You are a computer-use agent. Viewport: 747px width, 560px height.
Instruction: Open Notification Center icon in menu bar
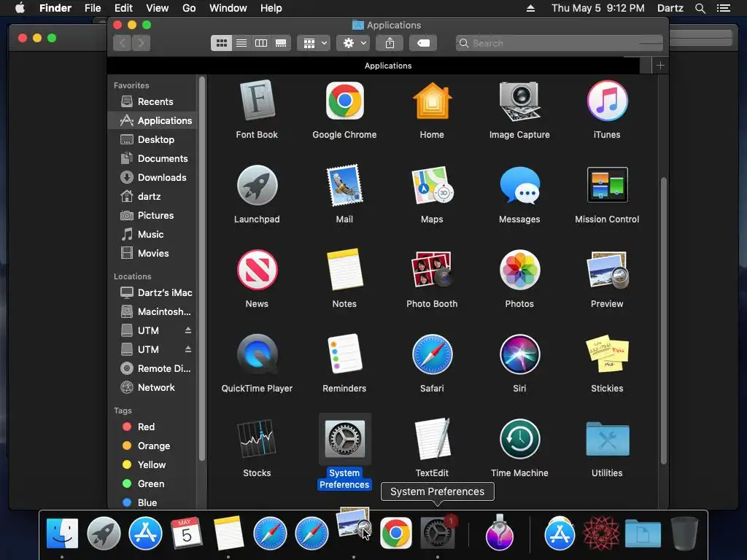click(724, 8)
